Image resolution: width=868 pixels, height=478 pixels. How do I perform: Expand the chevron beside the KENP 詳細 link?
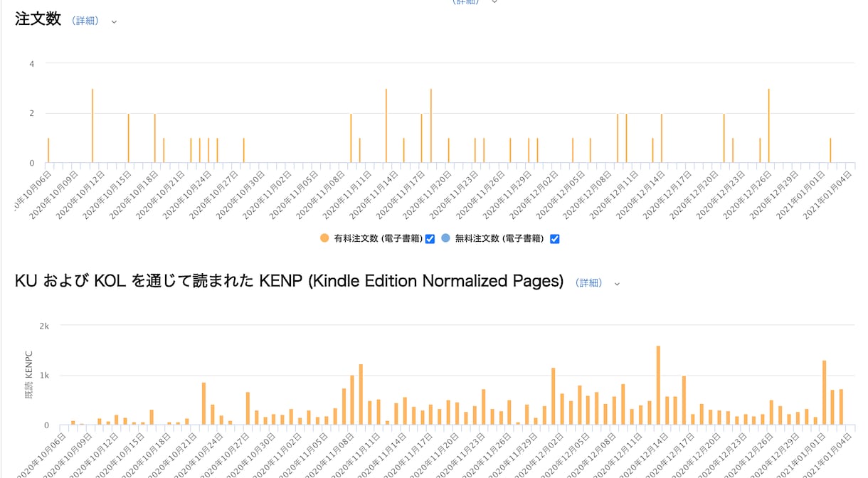pyautogui.click(x=617, y=284)
